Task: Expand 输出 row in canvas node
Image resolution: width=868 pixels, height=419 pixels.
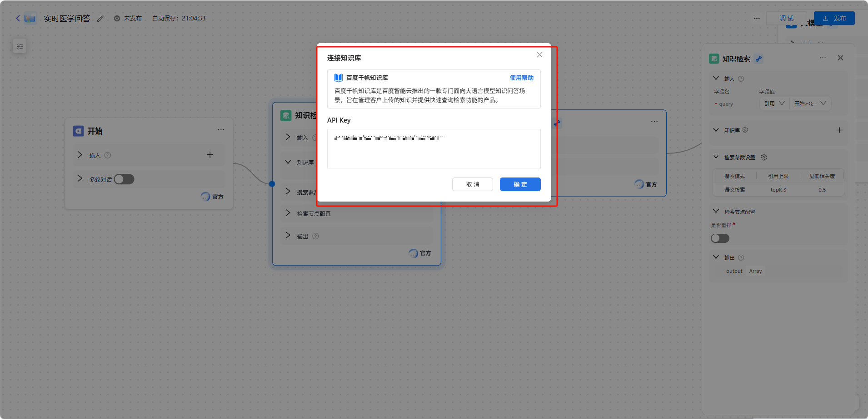Action: pyautogui.click(x=288, y=235)
